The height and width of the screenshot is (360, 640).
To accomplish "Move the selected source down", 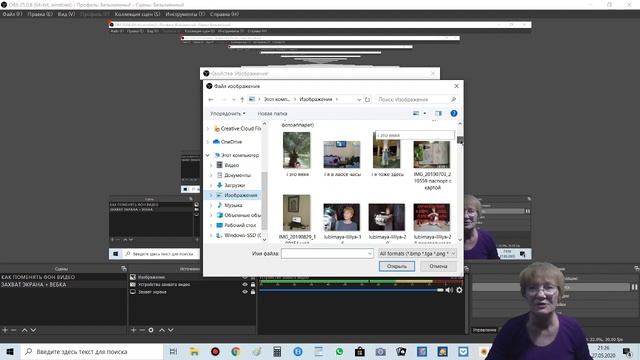I will (x=171, y=330).
